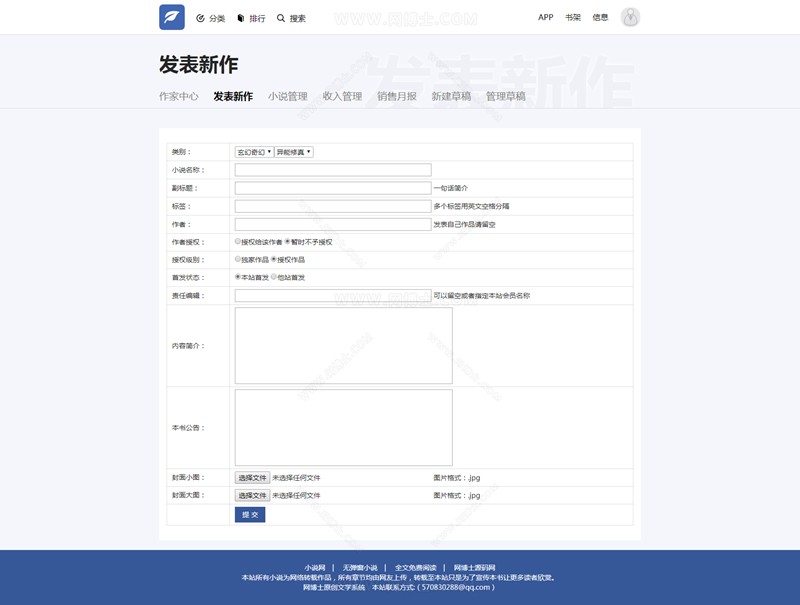This screenshot has width=800, height=605.
Task: Open the 销售月报 tab
Action: pos(397,96)
